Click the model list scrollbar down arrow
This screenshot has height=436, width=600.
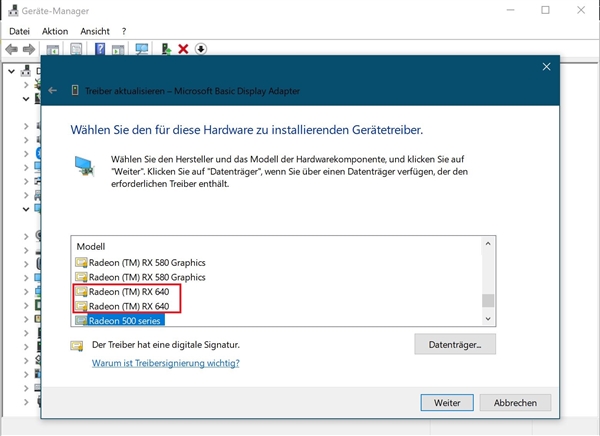tap(488, 318)
